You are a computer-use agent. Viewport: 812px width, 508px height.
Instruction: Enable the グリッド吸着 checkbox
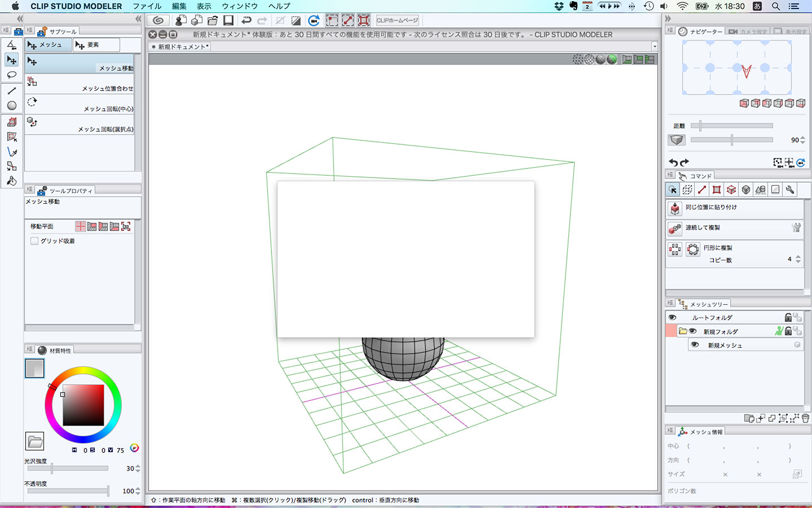(34, 241)
